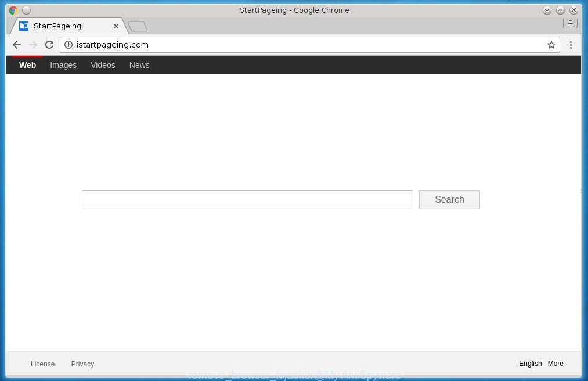This screenshot has width=588, height=381.
Task: Click the Chrome logo in title bar
Action: 13,10
